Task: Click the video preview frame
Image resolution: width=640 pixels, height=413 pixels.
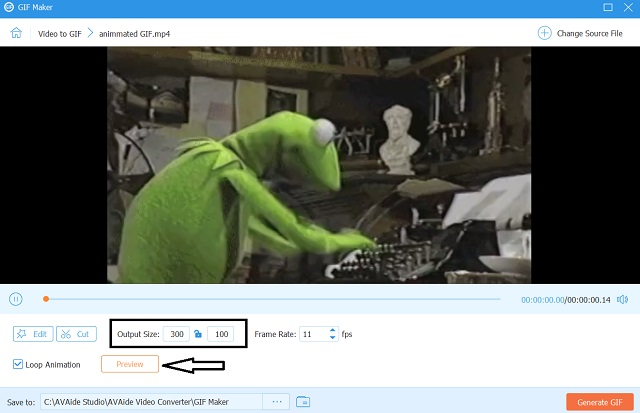Action: 319,165
